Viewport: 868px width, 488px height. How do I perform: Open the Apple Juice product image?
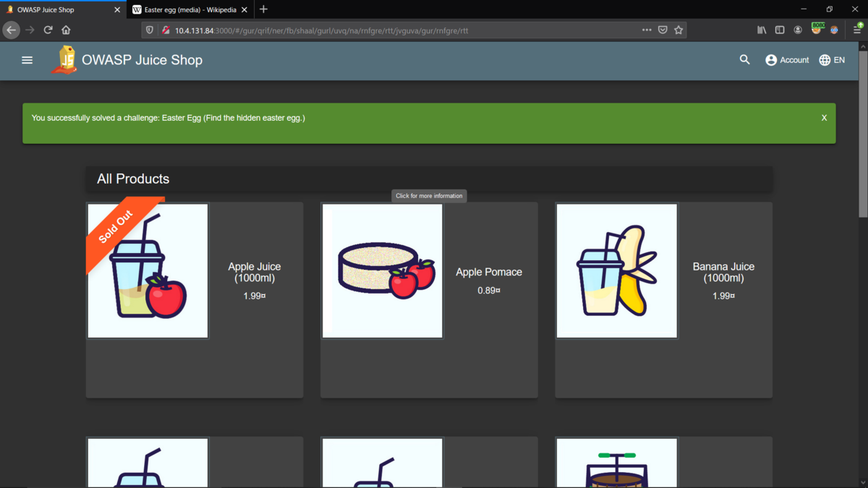tap(148, 271)
